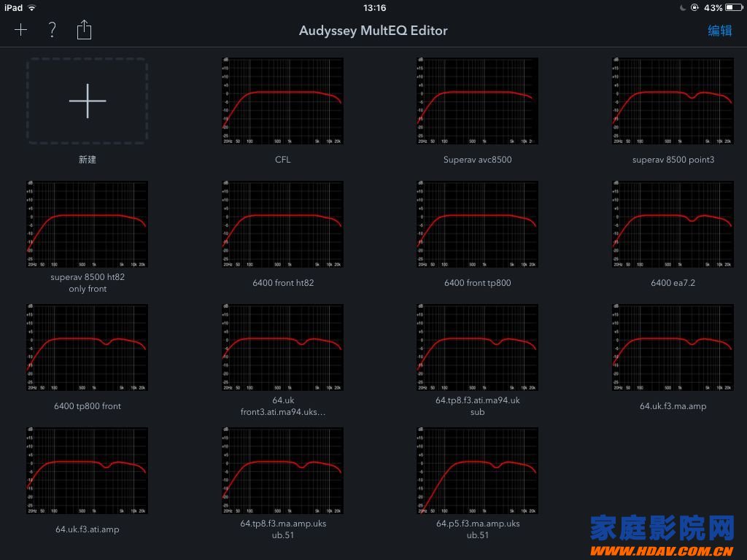
Task: Tap the 6400 tp800 front label
Action: tap(88, 406)
